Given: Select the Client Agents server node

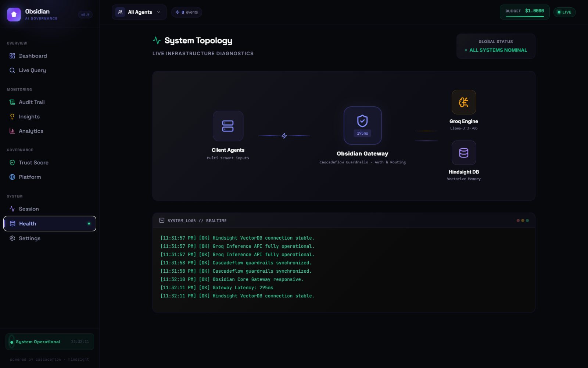Looking at the screenshot, I should pos(228,126).
